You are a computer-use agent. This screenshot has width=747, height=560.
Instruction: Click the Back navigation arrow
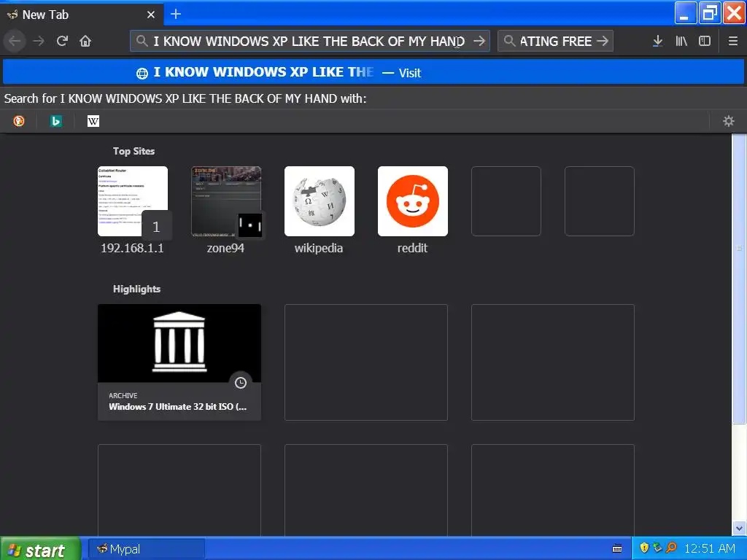click(x=15, y=42)
